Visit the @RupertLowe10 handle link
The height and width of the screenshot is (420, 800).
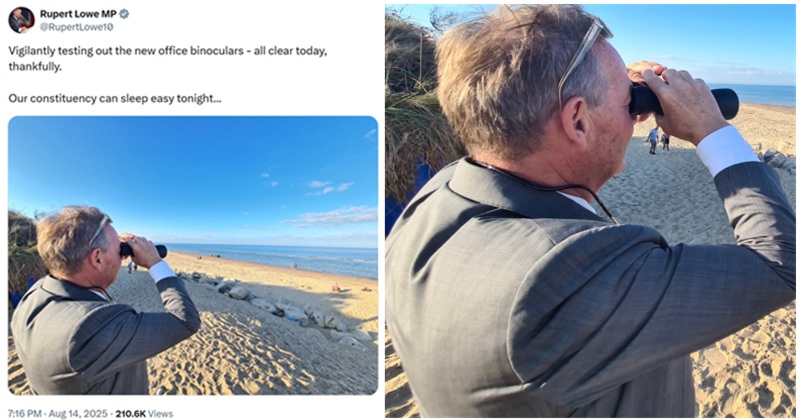[77, 28]
